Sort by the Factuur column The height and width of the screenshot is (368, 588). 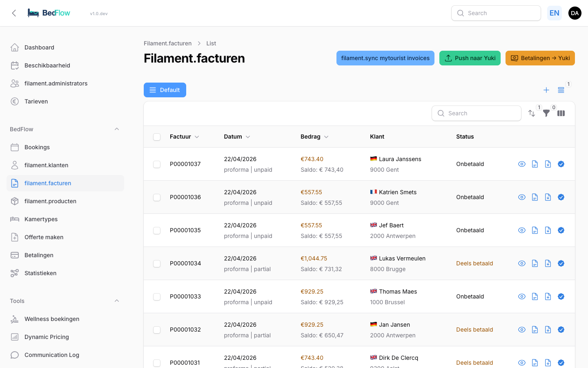(x=185, y=137)
